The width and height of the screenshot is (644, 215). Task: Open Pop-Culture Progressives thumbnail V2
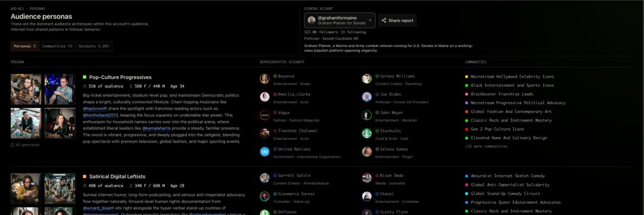tap(26, 89)
